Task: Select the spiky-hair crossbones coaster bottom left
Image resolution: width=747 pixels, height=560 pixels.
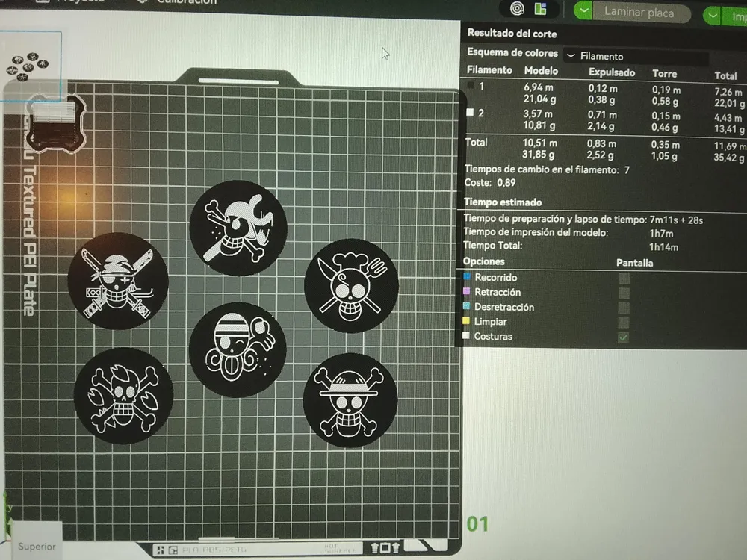Action: [x=123, y=396]
